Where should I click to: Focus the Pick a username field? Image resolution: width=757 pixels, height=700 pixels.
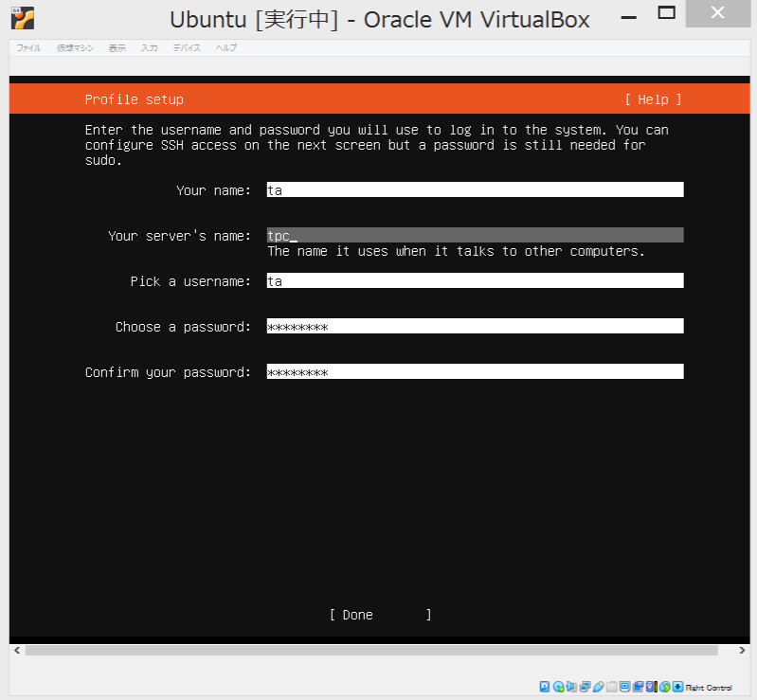[x=475, y=280]
